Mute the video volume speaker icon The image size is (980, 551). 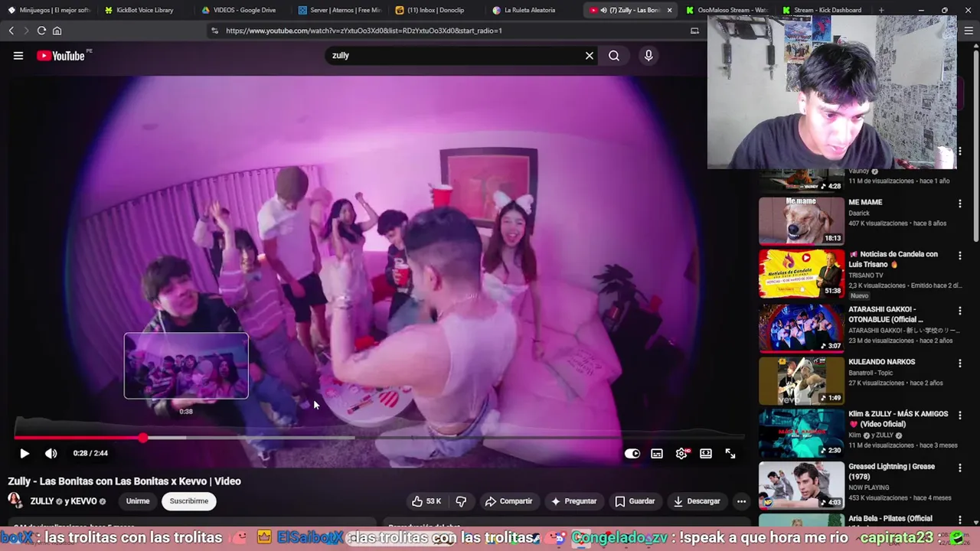pos(51,454)
